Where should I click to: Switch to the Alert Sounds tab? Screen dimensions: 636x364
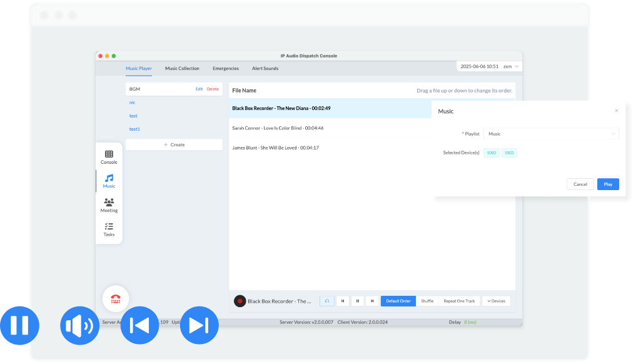265,68
